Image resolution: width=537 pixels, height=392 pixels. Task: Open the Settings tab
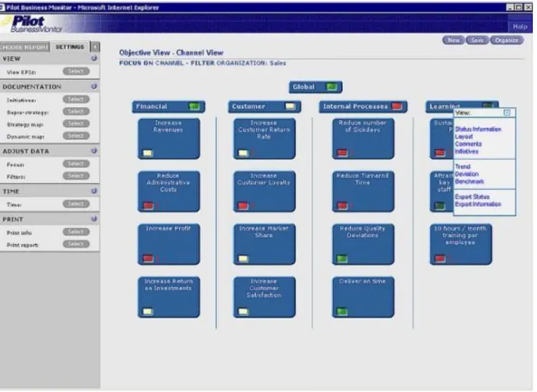(x=70, y=47)
